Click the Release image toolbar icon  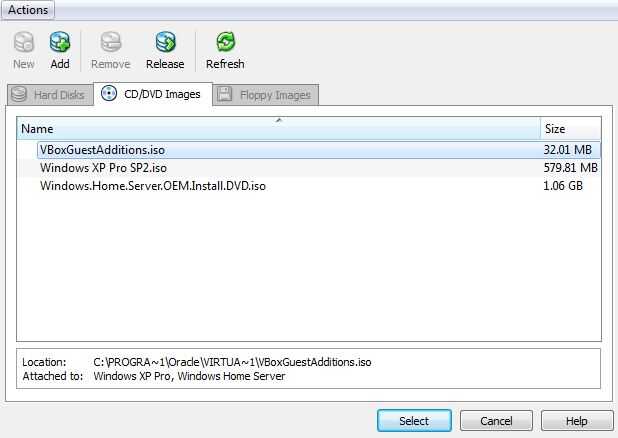coord(165,42)
